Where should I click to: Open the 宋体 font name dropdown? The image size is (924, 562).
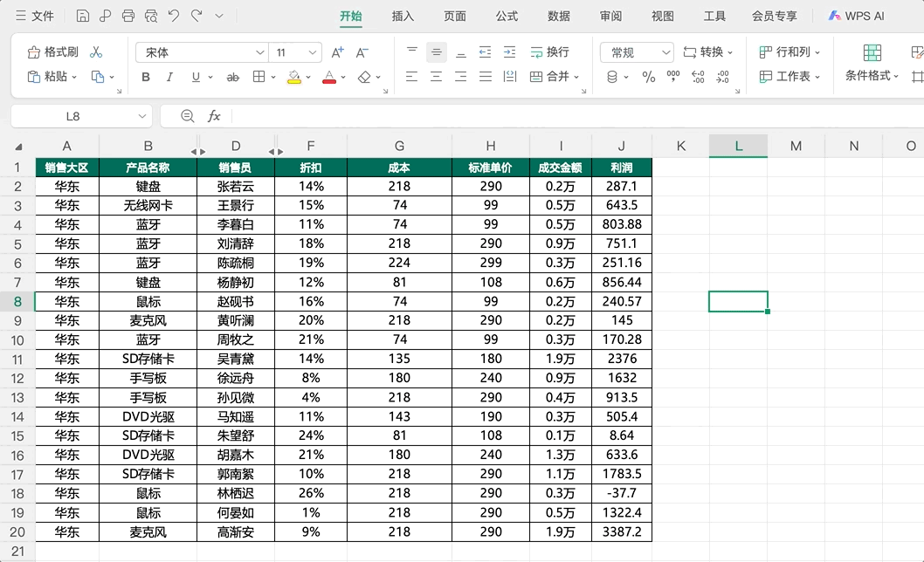[x=259, y=52]
